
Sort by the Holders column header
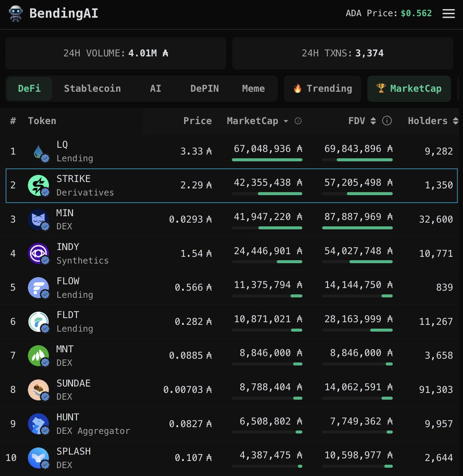click(x=433, y=121)
